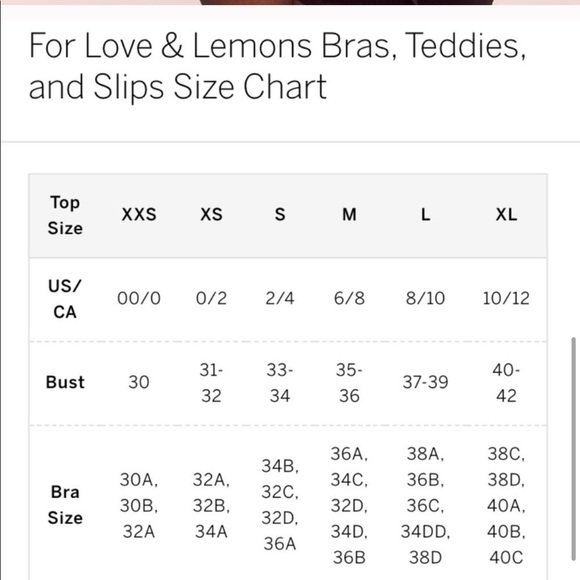Click the XS column header
Viewport: 580px width, 580px height.
point(211,215)
